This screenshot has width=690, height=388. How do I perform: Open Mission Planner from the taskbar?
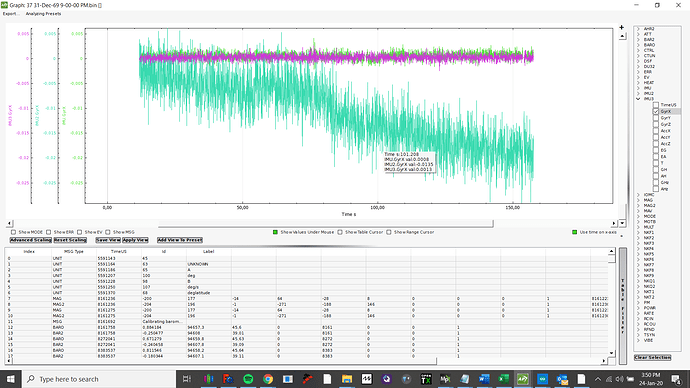tap(445, 379)
